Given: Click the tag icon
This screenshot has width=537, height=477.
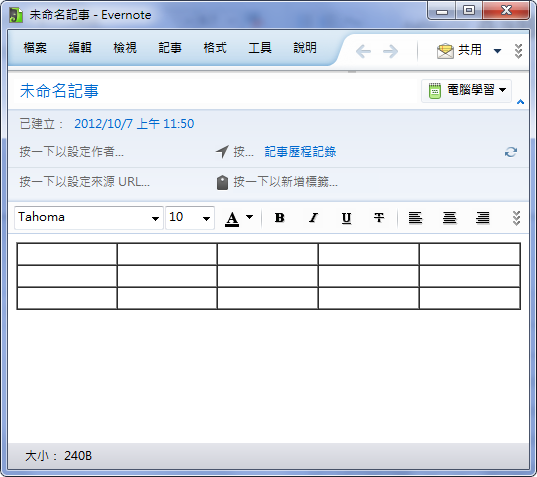Looking at the screenshot, I should [222, 182].
